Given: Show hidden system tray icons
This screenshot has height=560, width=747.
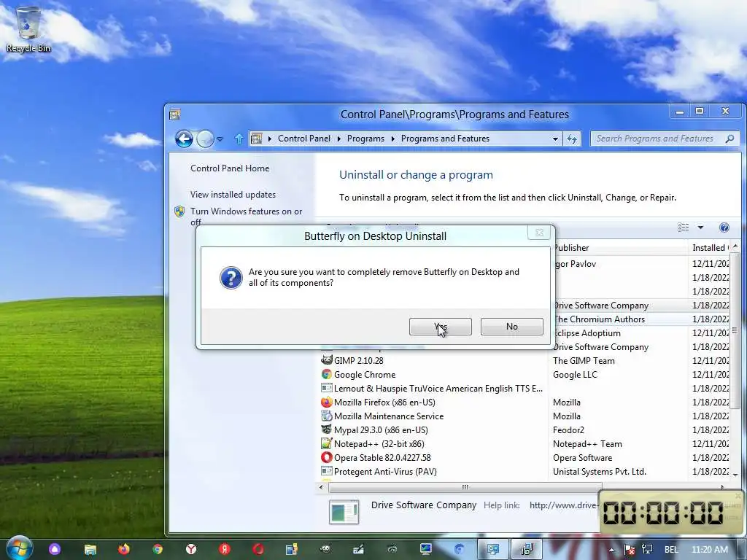Looking at the screenshot, I should click(611, 550).
